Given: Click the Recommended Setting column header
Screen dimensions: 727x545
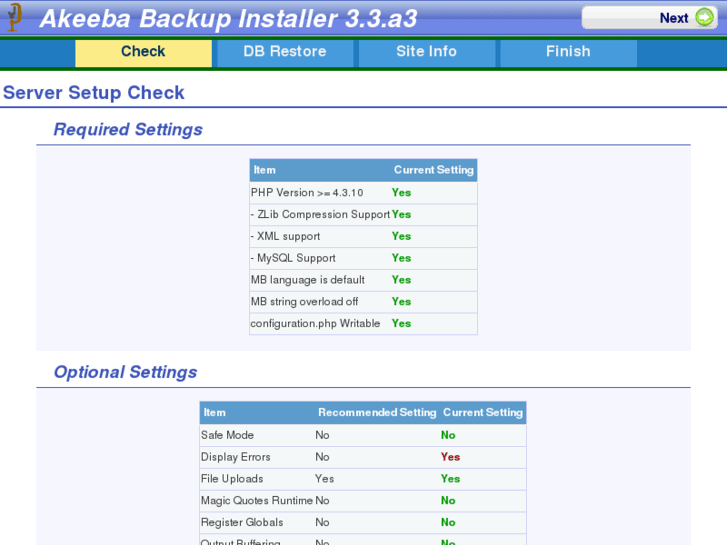Looking at the screenshot, I should (377, 413).
